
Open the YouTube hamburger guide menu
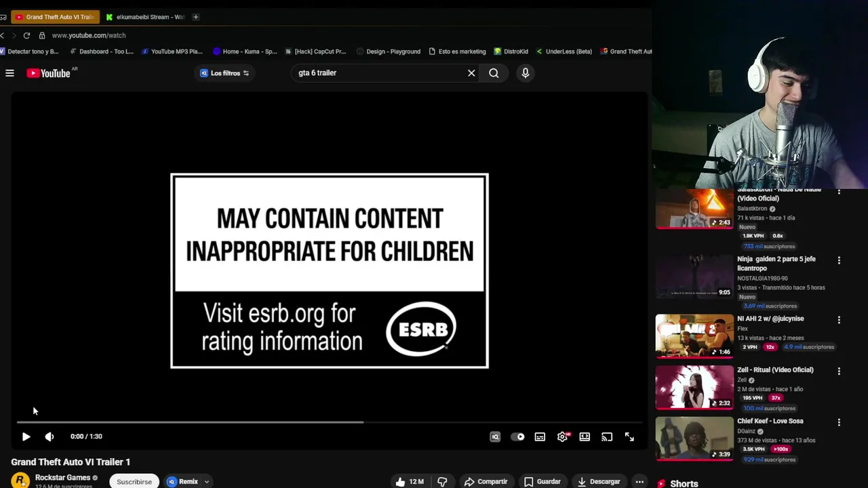coord(9,73)
